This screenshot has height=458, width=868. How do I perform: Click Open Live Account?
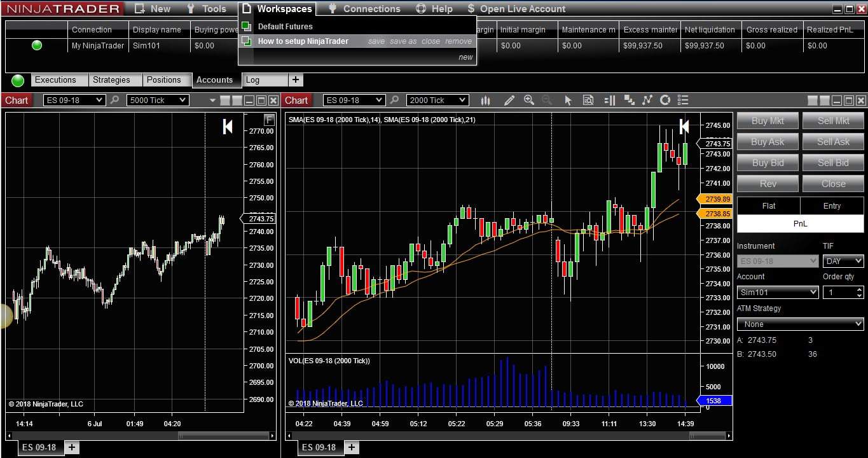(x=516, y=8)
